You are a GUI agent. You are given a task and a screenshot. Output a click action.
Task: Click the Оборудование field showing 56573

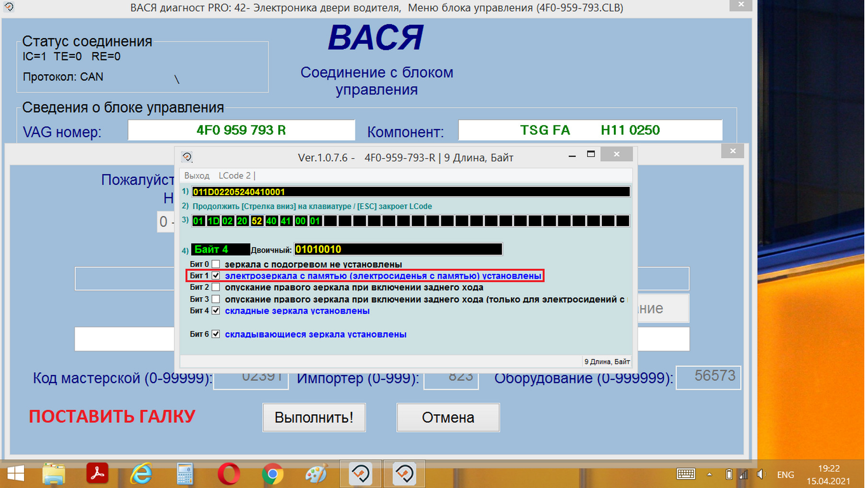[708, 378]
